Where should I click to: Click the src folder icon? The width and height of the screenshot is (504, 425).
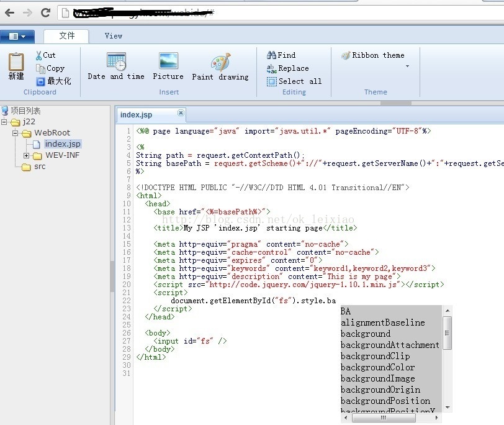(26, 167)
